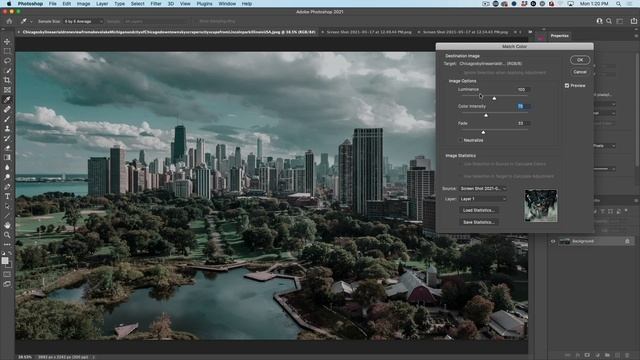Open the Layer dropdown showing Layer 1

482,199
